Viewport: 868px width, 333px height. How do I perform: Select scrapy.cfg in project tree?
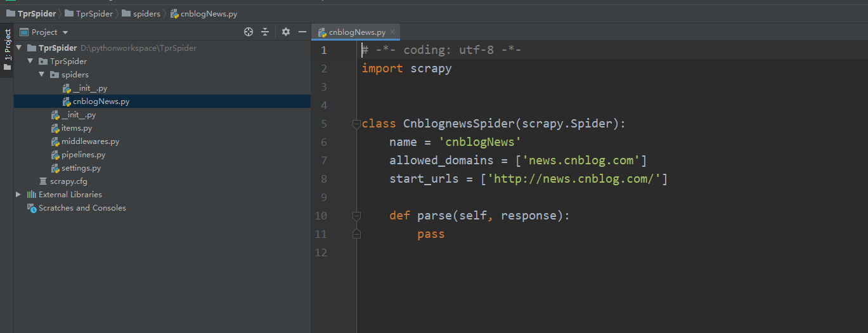point(162,181)
